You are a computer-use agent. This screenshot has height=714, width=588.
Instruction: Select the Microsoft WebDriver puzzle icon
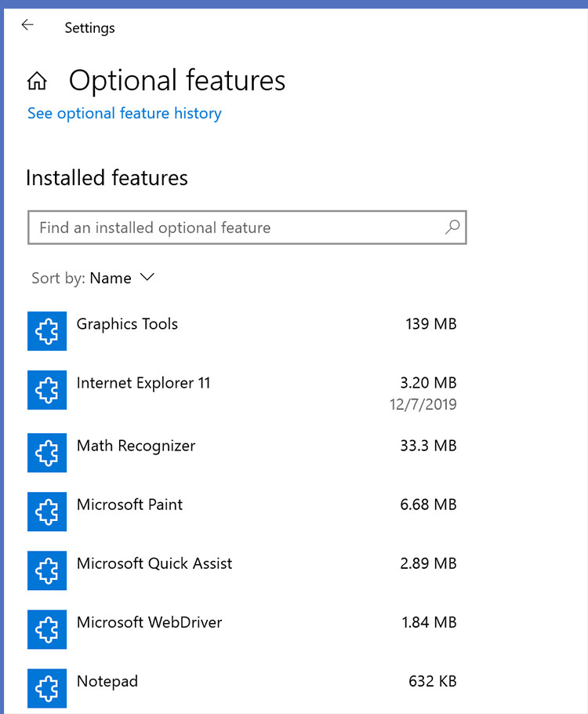click(x=47, y=629)
